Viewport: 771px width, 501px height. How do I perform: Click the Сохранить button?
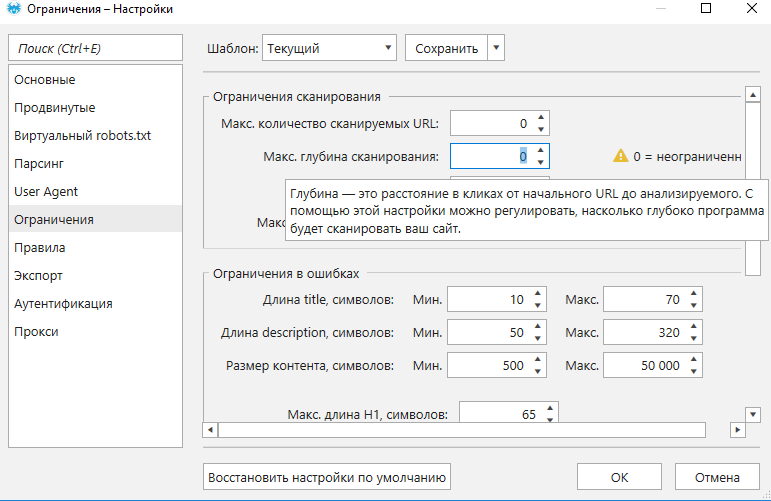[x=446, y=48]
